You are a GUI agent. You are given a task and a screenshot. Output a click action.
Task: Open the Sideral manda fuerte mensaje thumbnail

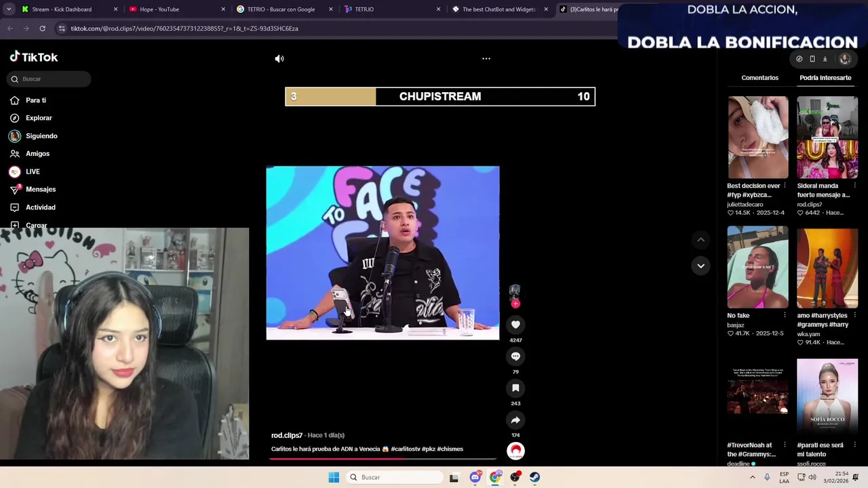click(x=827, y=138)
